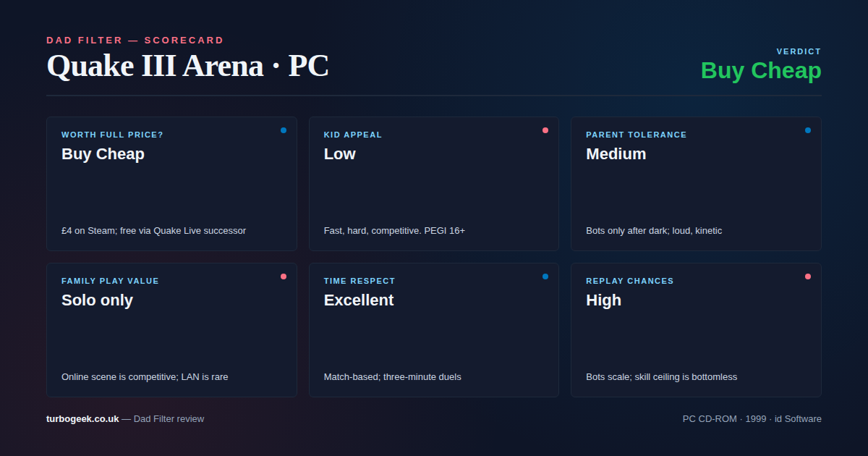Select the VERDICT header label

click(x=799, y=51)
